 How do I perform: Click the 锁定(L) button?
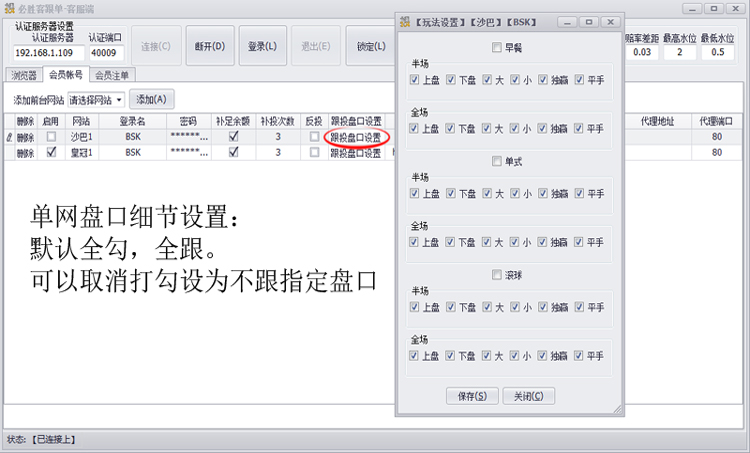[x=371, y=46]
